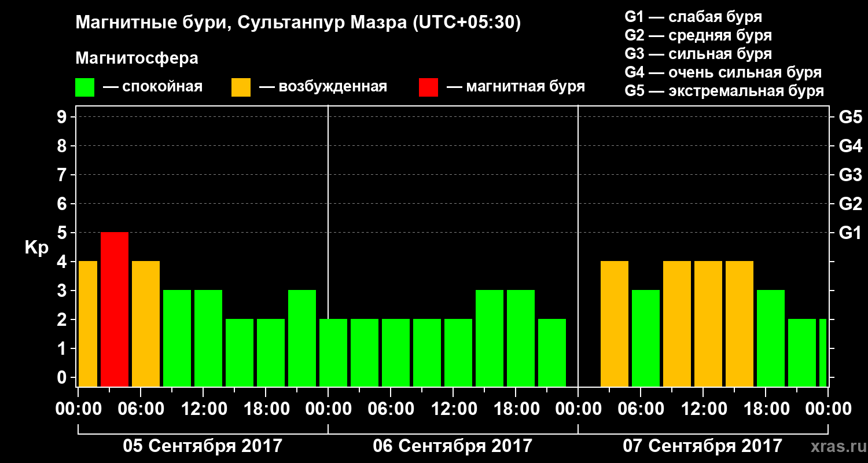Select the red Kp 5 storm bar

(x=115, y=309)
